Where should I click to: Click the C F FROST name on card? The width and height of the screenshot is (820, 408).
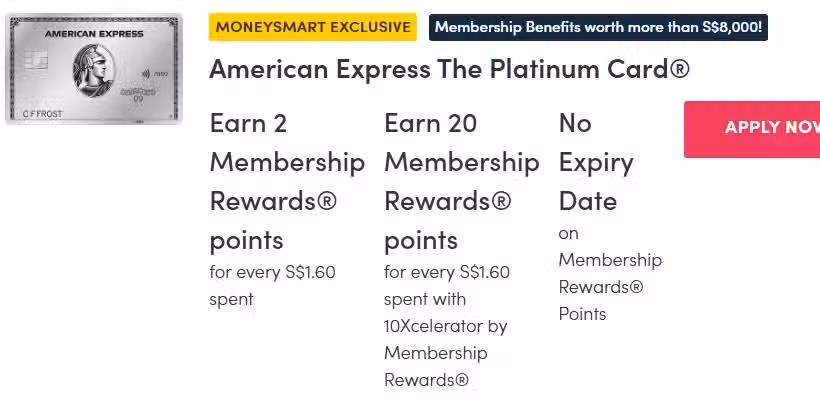pyautogui.click(x=42, y=114)
